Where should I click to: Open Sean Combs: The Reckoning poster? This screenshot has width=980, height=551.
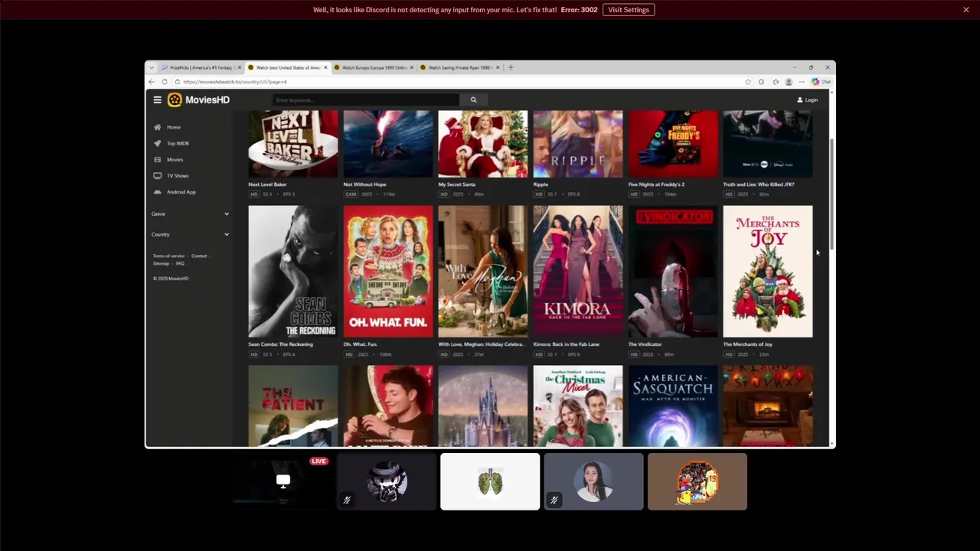(292, 271)
